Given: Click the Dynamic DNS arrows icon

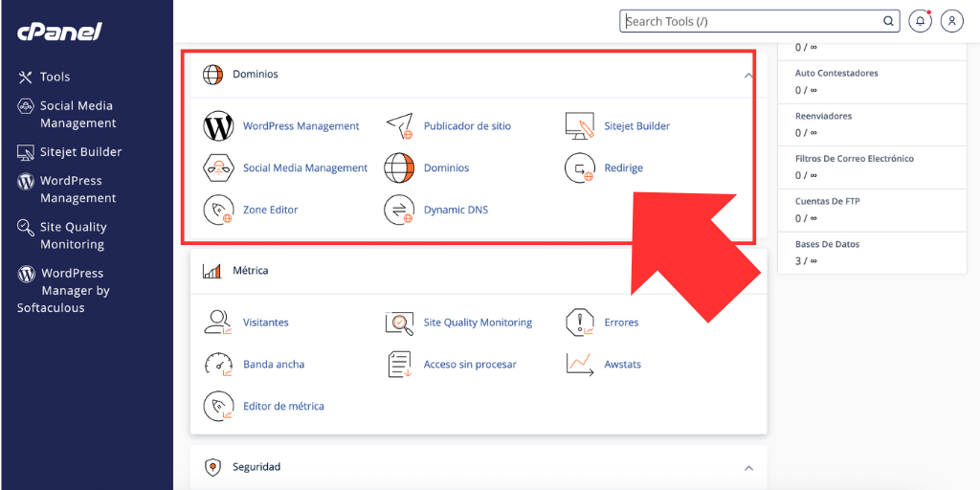Looking at the screenshot, I should [399, 210].
